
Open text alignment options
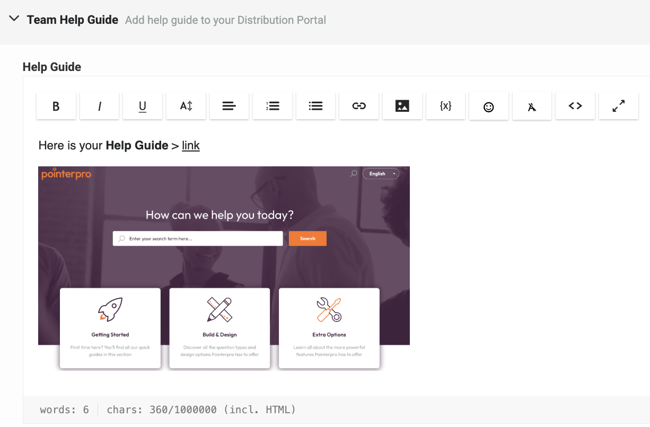(229, 106)
